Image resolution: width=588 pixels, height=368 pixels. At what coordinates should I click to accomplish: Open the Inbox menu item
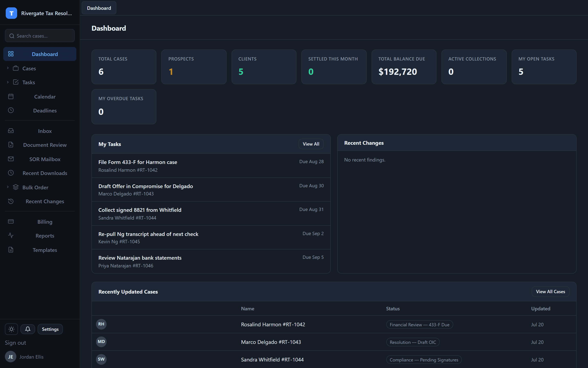tap(40, 131)
